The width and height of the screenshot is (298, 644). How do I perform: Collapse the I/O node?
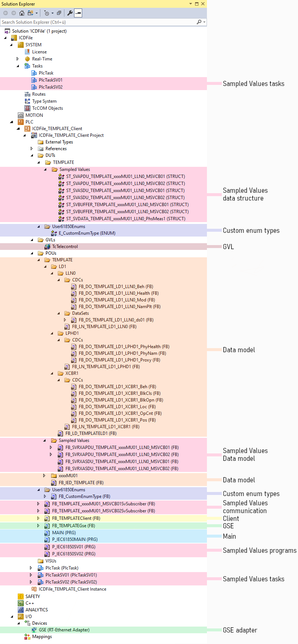11,617
